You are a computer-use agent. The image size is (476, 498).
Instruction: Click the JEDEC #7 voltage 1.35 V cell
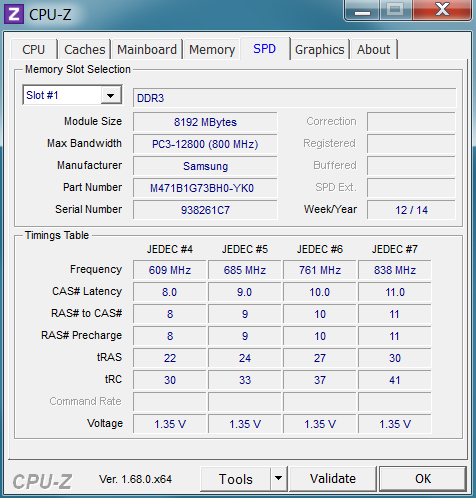tap(395, 424)
